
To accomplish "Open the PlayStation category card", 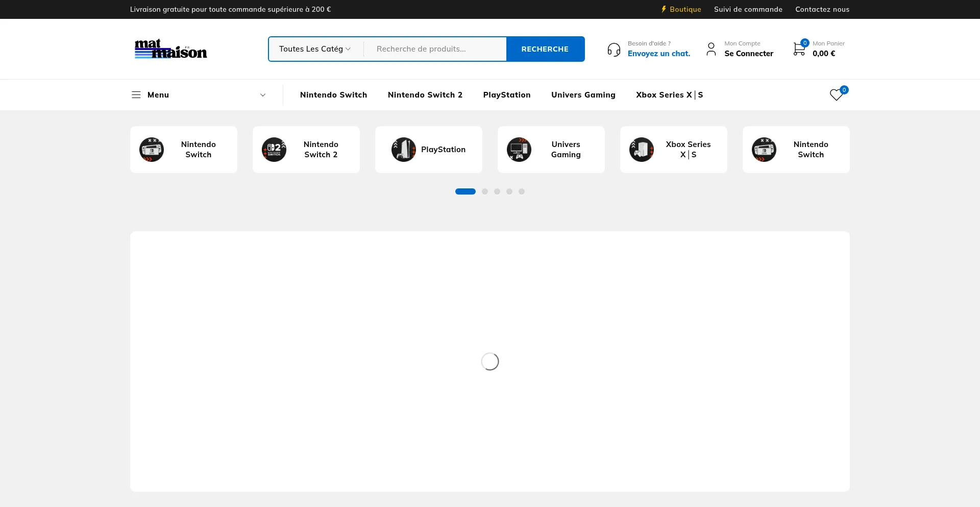I will click(429, 150).
